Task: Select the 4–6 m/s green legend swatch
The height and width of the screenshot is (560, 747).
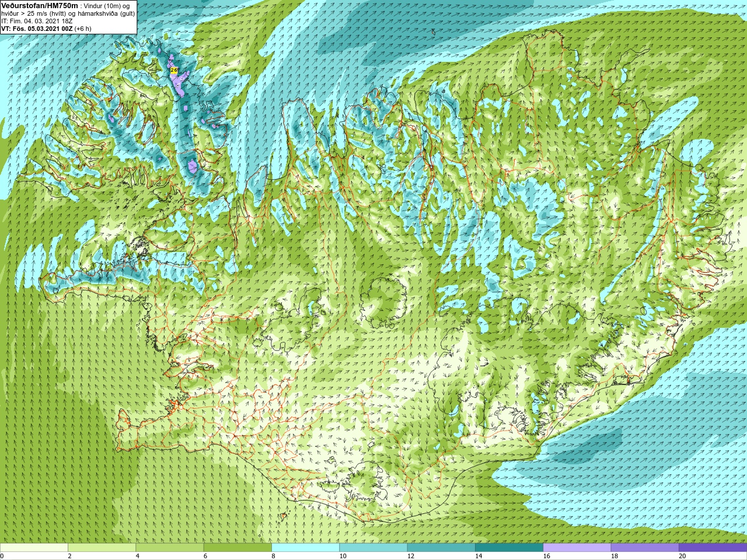Action: pyautogui.click(x=170, y=548)
